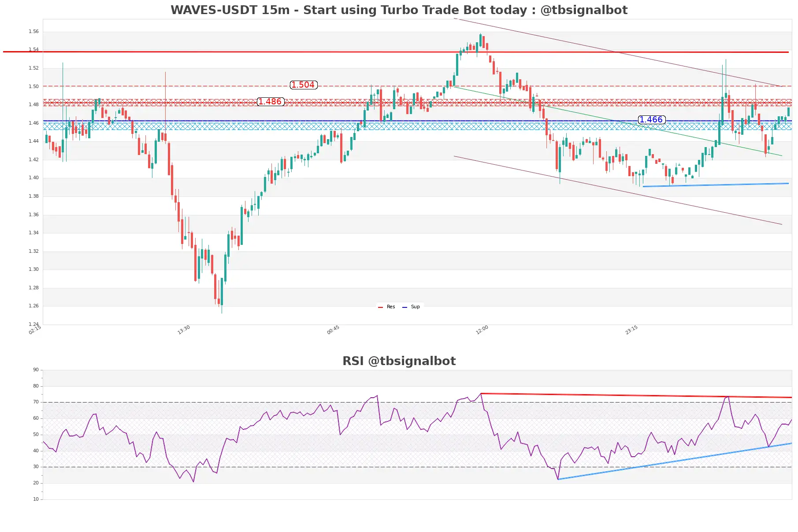Click the RSI @tbsignalbot title
This screenshot has height=532, width=798.
tap(399, 361)
